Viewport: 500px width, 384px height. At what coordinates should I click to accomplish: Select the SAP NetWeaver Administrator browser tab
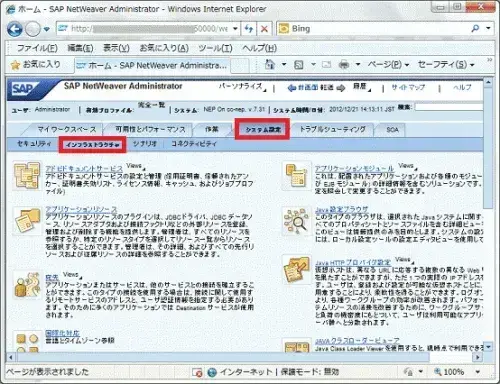[152, 65]
